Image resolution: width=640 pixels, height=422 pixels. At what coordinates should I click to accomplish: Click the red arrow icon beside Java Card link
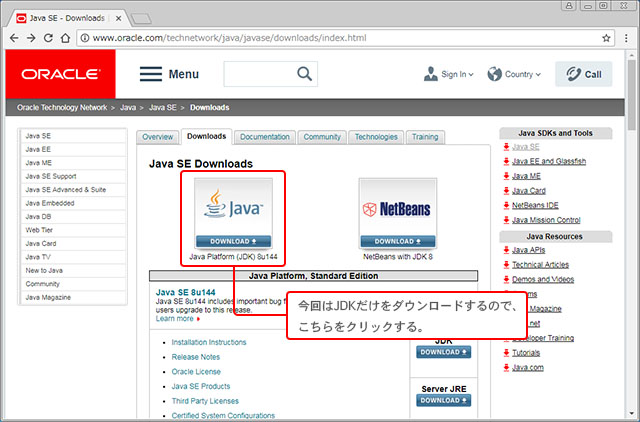point(506,191)
